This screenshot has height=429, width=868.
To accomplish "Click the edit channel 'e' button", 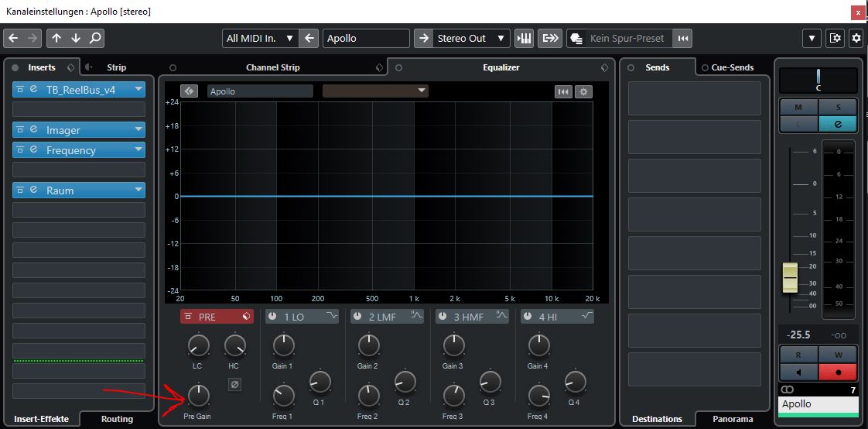I will point(838,124).
